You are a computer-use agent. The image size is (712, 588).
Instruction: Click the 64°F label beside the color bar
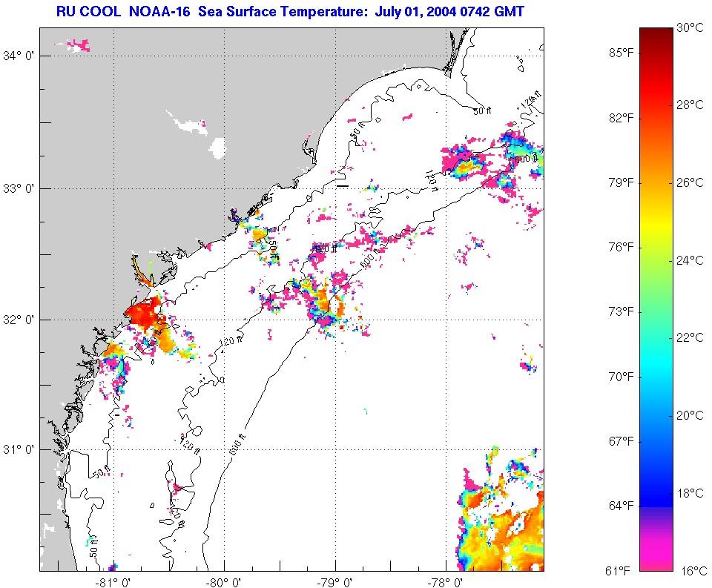tap(622, 506)
